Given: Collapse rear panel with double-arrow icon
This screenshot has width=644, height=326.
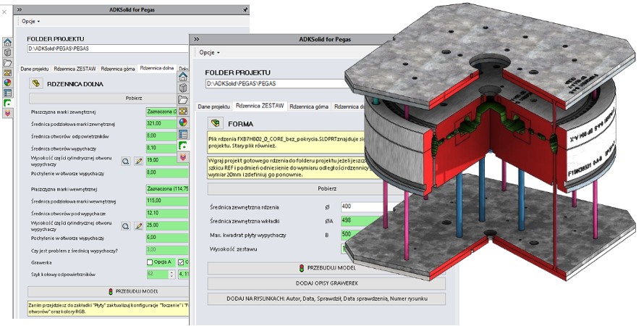Looking at the screenshot, I should pyautogui.click(x=20, y=9).
